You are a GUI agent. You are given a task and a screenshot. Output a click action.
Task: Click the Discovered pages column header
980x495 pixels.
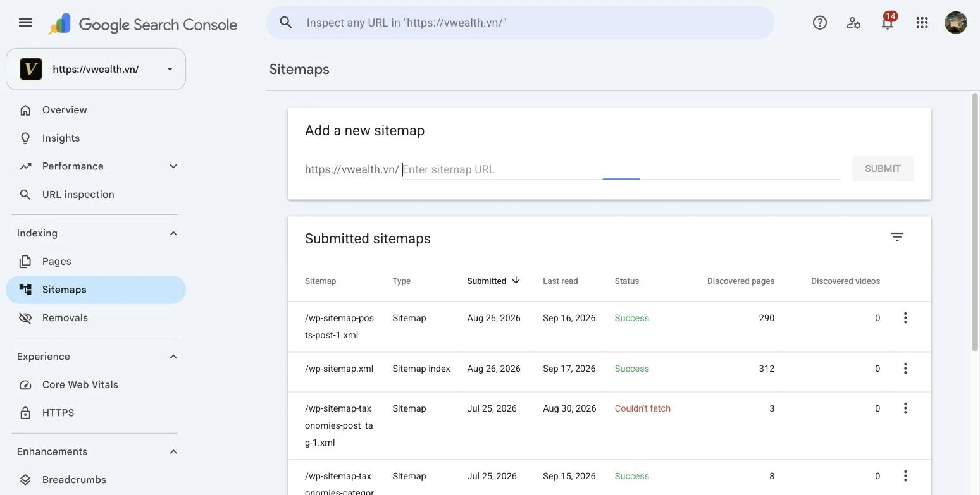[x=740, y=281]
